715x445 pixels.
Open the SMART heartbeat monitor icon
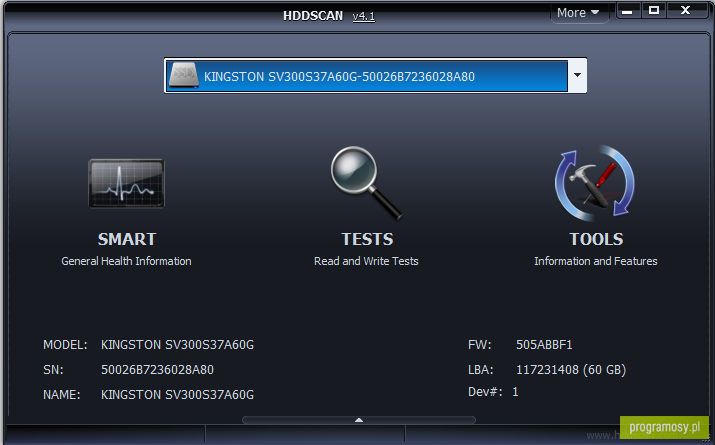(x=126, y=183)
